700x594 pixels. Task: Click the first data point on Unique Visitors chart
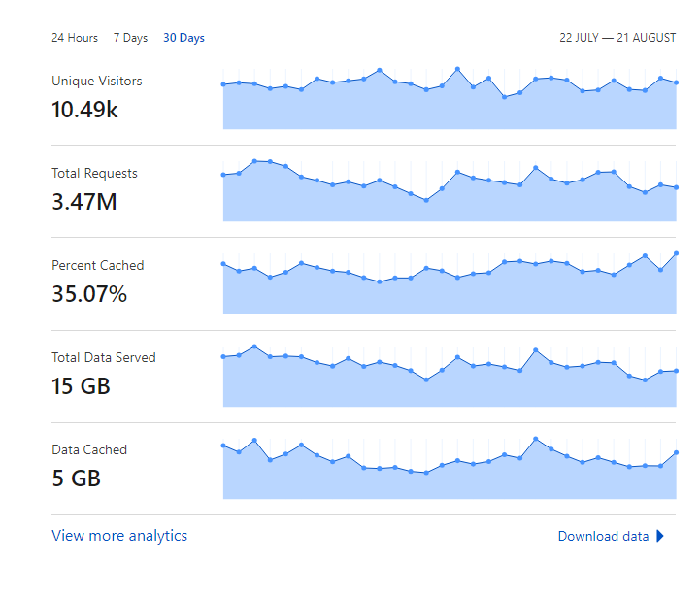click(x=223, y=84)
